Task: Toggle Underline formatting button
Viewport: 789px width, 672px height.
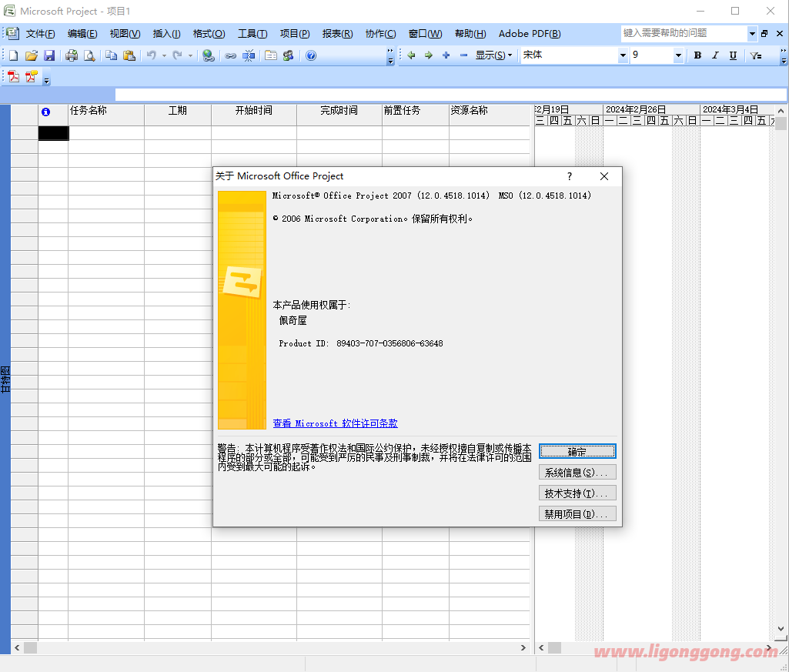Action: [733, 55]
